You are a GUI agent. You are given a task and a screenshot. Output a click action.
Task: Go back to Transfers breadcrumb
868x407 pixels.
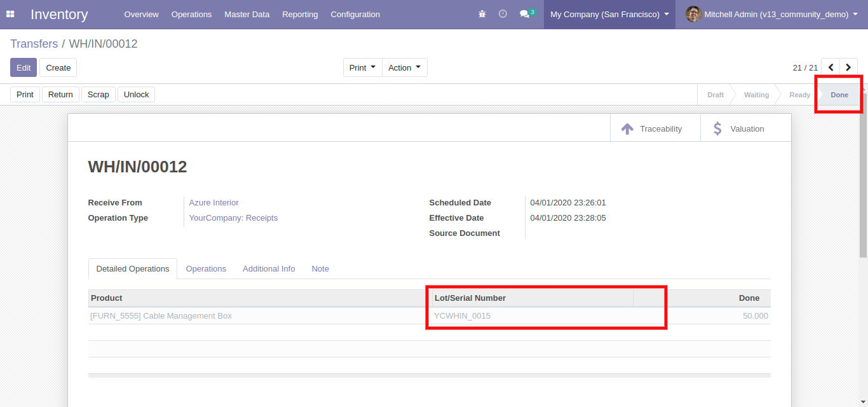(x=34, y=44)
